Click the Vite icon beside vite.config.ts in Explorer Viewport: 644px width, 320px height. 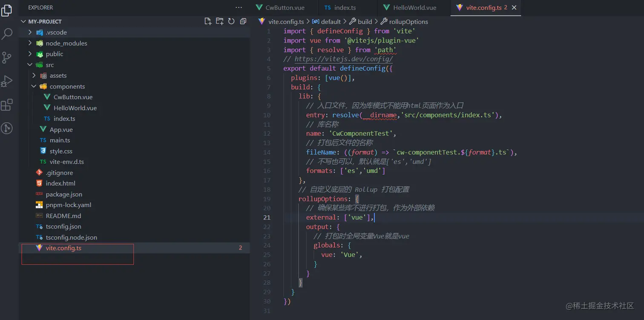(39, 248)
